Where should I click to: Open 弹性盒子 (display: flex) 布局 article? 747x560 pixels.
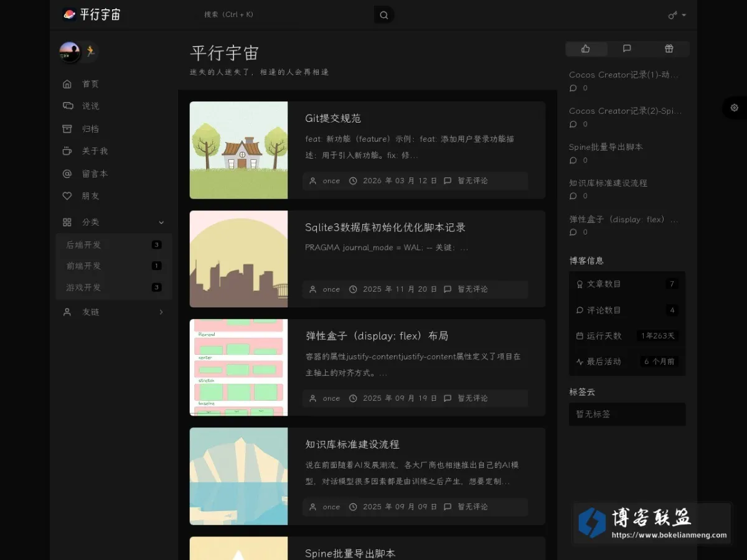(x=377, y=336)
